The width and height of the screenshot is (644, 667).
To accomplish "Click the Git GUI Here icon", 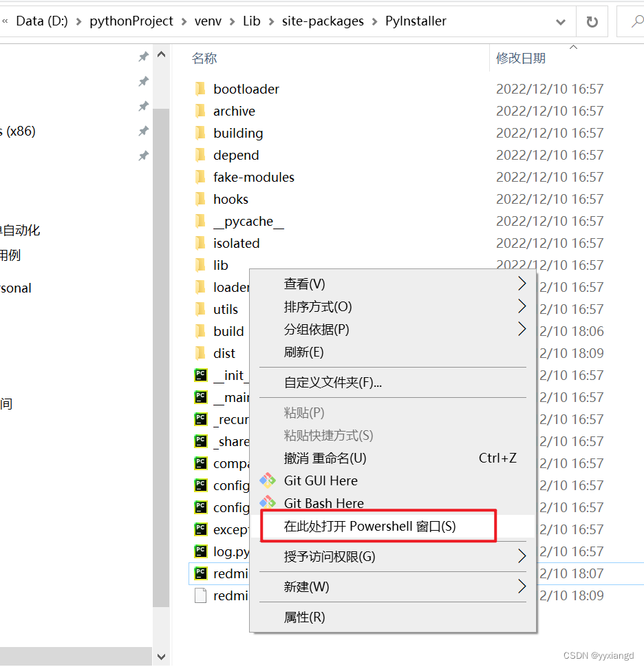I will (268, 480).
